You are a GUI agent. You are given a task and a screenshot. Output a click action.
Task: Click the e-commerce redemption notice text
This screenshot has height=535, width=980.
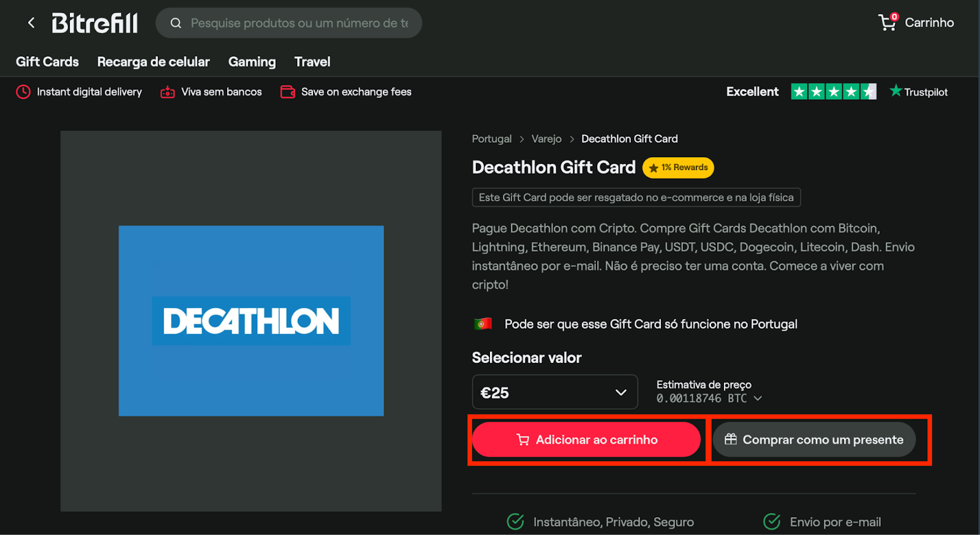(636, 197)
